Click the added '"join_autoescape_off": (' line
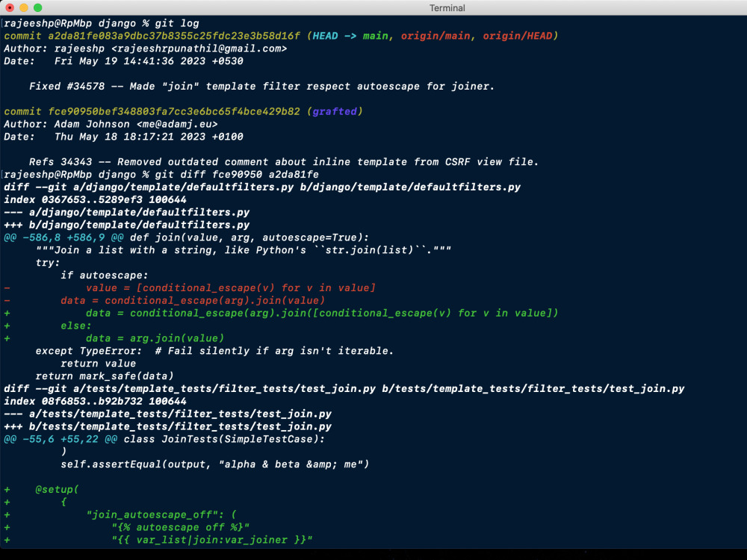 pos(161,514)
